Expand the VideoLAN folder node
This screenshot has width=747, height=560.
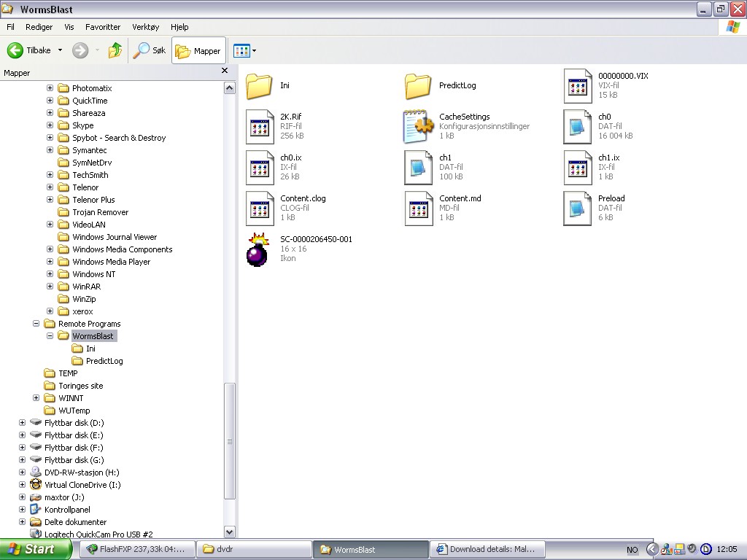[x=50, y=224]
